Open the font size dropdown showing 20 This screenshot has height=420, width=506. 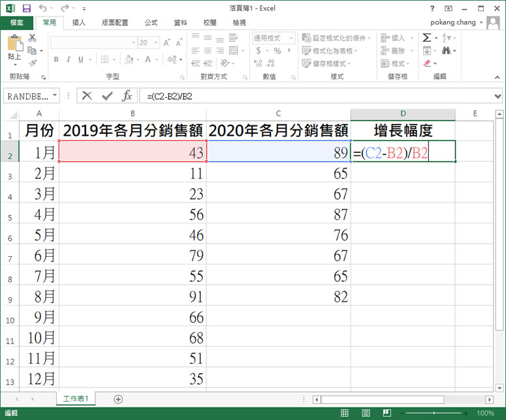156,42
